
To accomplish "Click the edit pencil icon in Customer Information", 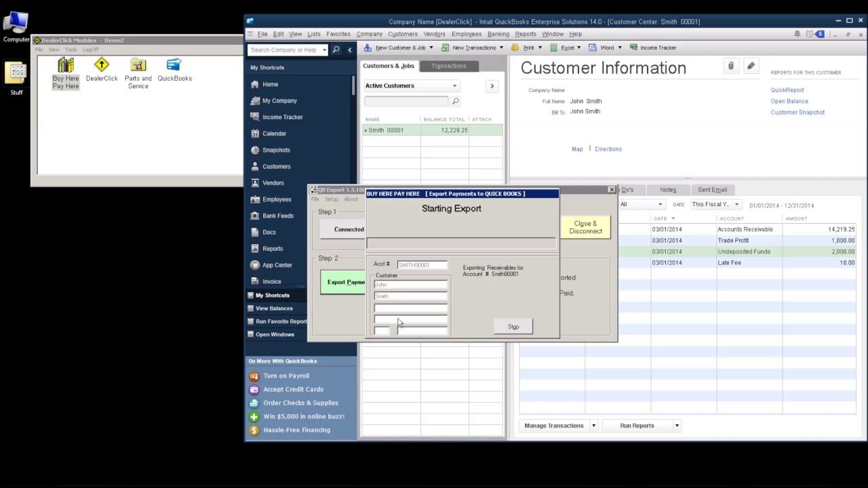I will click(751, 66).
